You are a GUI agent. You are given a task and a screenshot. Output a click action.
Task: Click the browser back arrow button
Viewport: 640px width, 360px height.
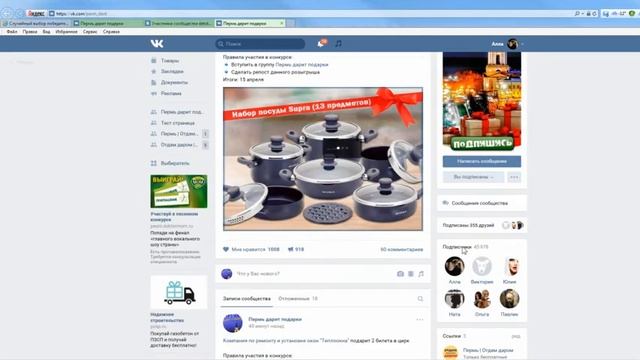click(x=7, y=13)
